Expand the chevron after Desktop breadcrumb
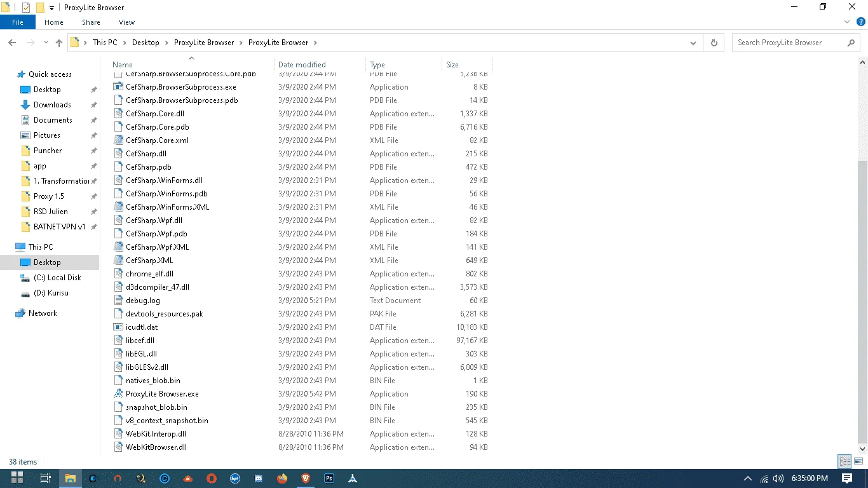This screenshot has width=868, height=488. pos(166,43)
